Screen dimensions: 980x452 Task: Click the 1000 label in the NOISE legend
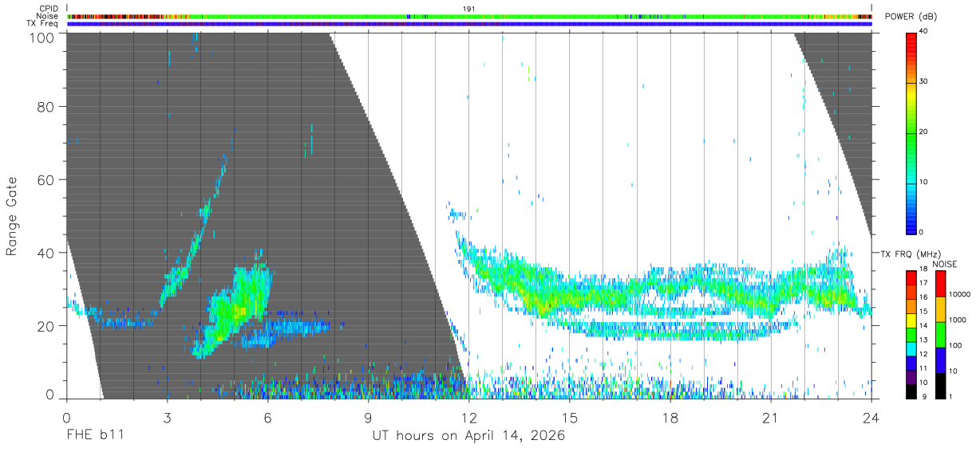pyautogui.click(x=957, y=320)
